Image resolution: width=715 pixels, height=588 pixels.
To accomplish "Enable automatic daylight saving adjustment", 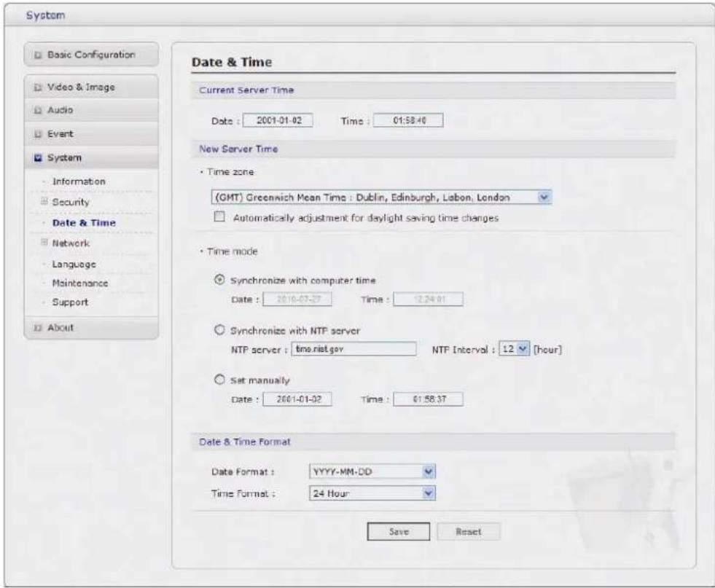I will pyautogui.click(x=219, y=216).
